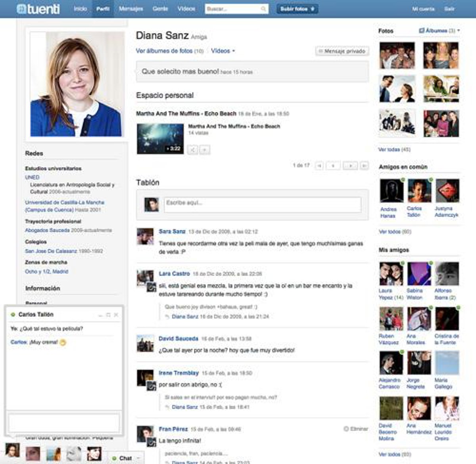The image size is (476, 464).
Task: Minimize the Carlos Tallón chat window
Action: [100, 315]
